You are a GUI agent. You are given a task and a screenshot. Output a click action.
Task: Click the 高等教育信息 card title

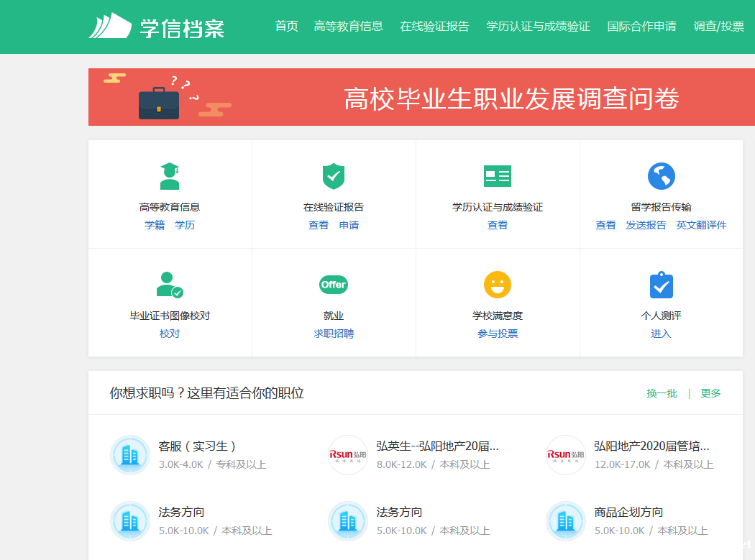[x=170, y=207]
